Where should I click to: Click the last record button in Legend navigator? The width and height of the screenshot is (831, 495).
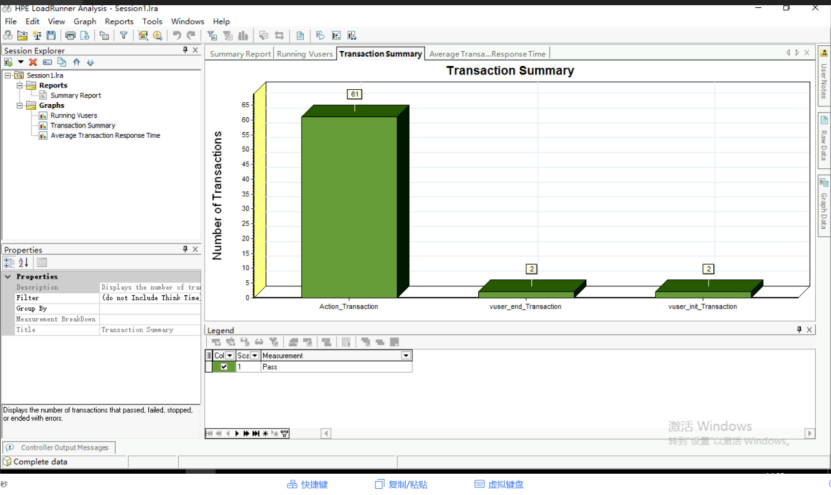[x=256, y=434]
